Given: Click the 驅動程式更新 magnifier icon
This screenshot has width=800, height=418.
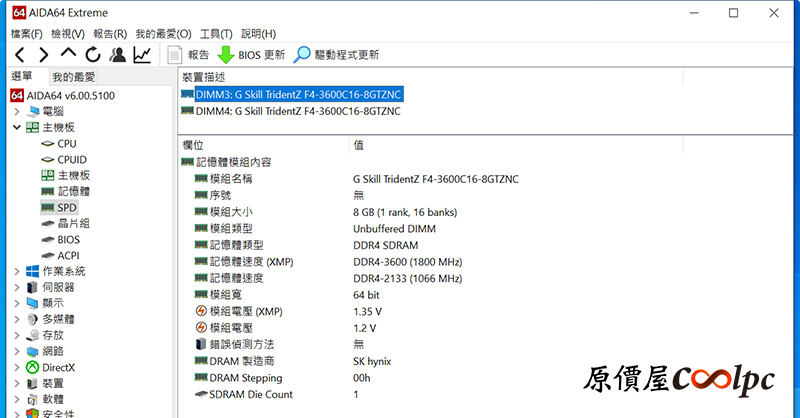Looking at the screenshot, I should tap(302, 55).
